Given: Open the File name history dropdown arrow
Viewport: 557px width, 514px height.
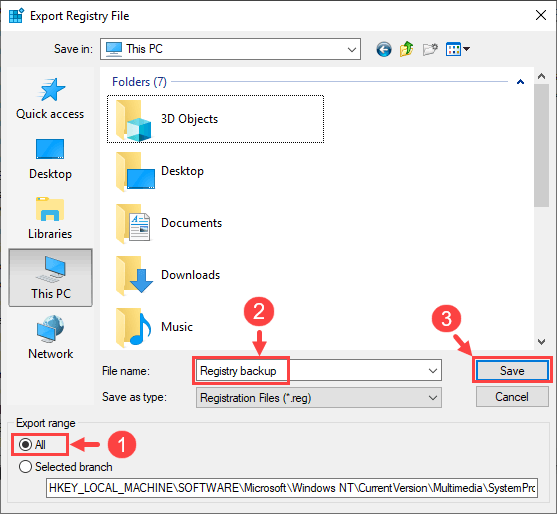Looking at the screenshot, I should coord(433,370).
